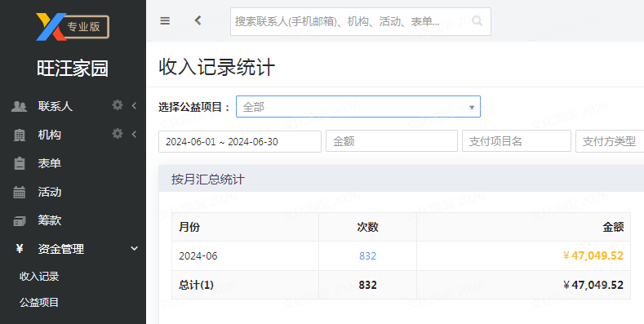Click the date range field

pos(240,142)
